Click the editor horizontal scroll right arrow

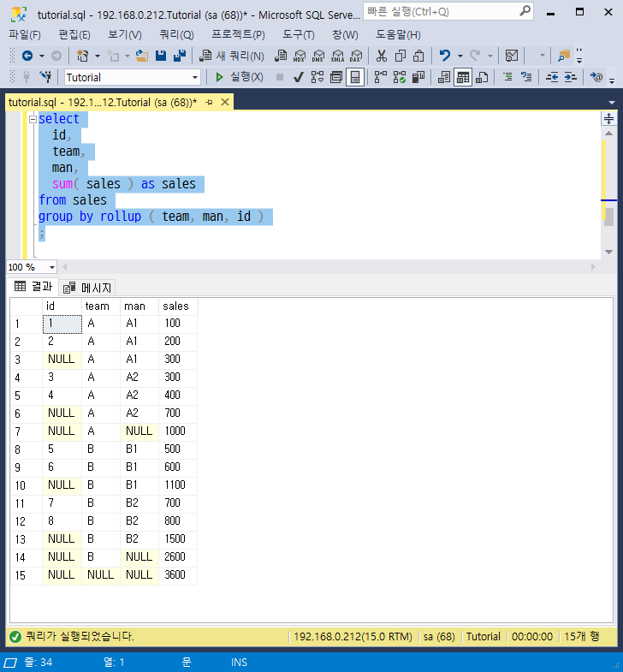pyautogui.click(x=593, y=267)
